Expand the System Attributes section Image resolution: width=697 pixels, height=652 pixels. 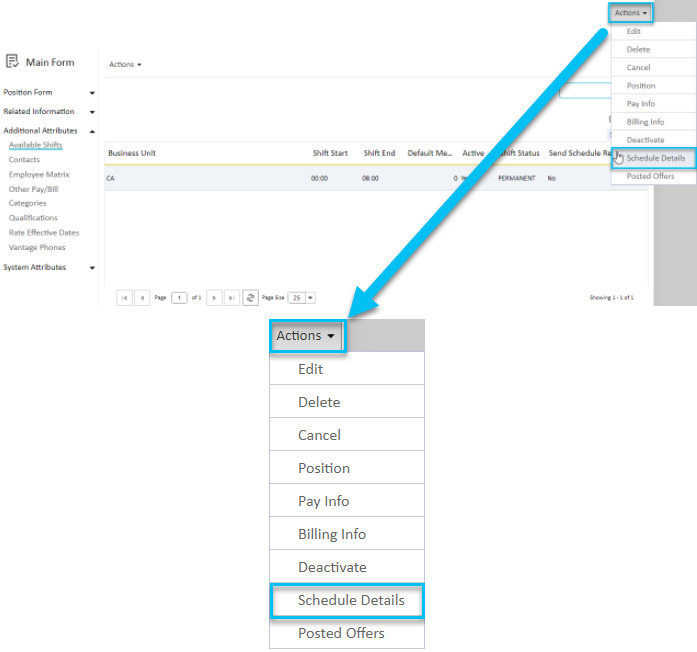[x=92, y=268]
